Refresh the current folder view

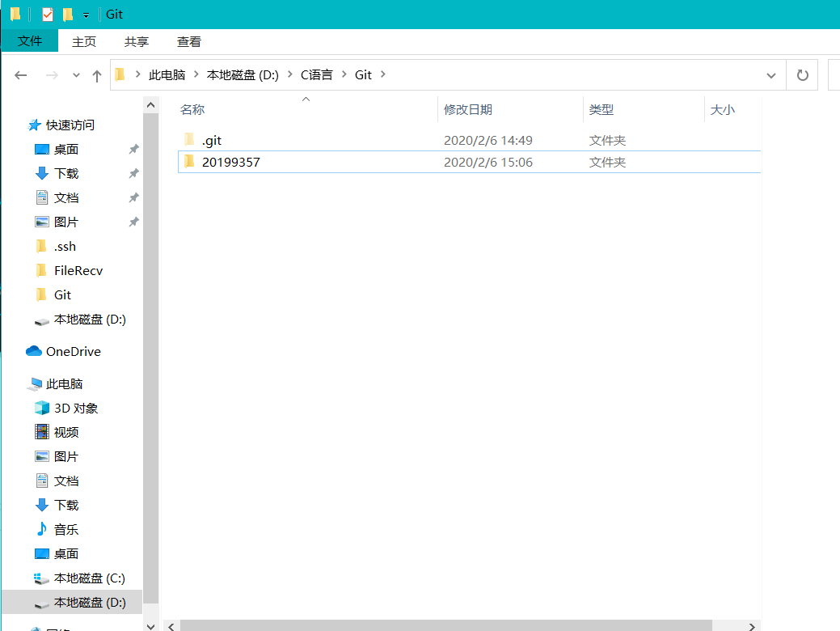coord(802,75)
